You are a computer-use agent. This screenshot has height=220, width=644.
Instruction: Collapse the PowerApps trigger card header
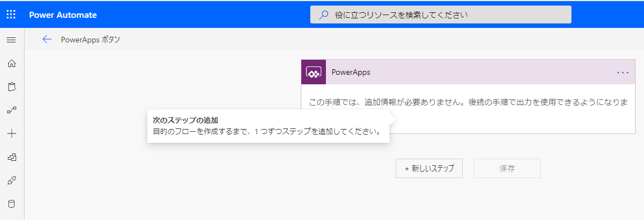pyautogui.click(x=468, y=72)
